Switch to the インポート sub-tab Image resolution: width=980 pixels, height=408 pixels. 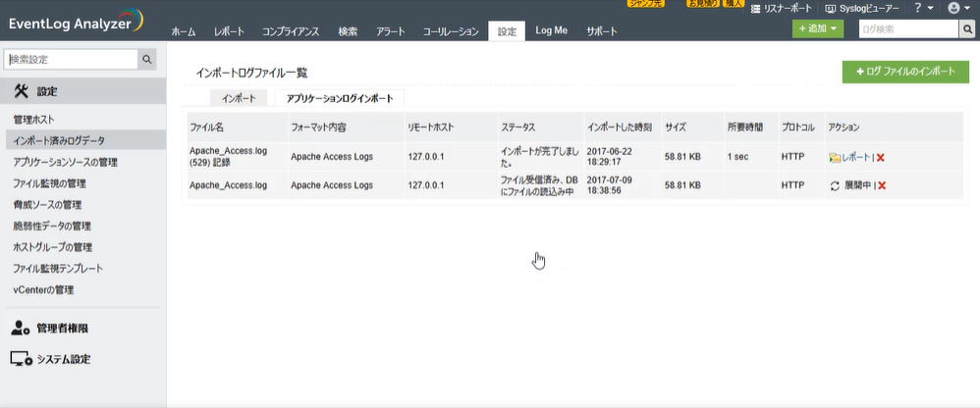coord(239,99)
